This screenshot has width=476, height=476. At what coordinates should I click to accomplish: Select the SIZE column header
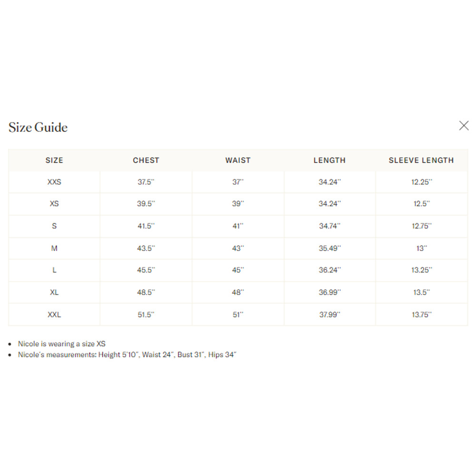pyautogui.click(x=54, y=160)
